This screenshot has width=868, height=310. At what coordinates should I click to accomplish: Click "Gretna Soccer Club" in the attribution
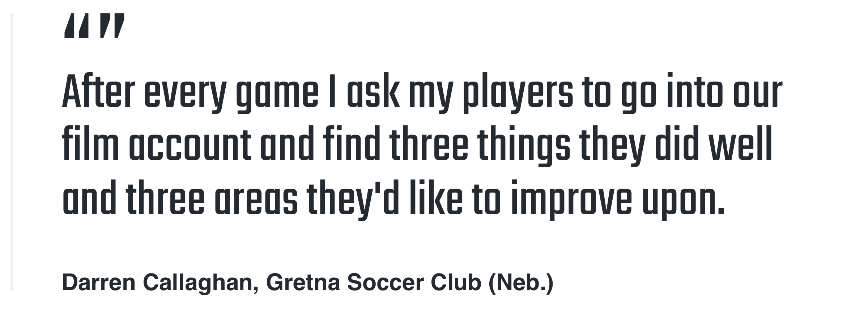(374, 282)
